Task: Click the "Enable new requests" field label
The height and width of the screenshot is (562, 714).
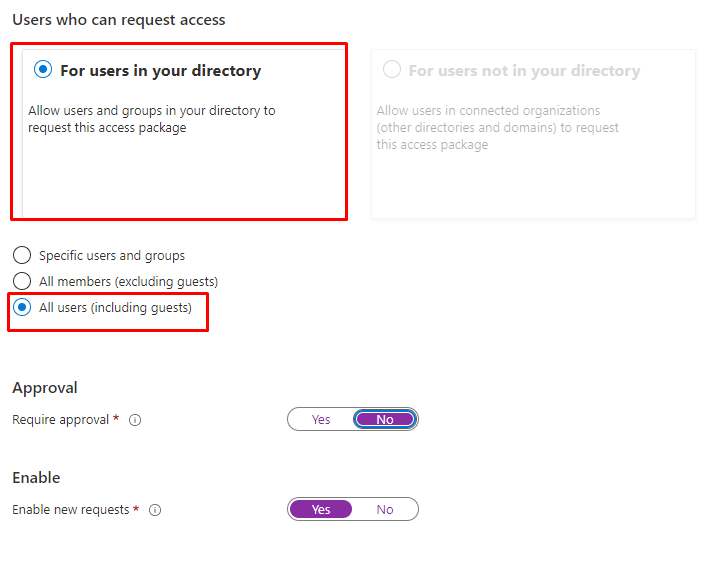Action: [x=70, y=510]
